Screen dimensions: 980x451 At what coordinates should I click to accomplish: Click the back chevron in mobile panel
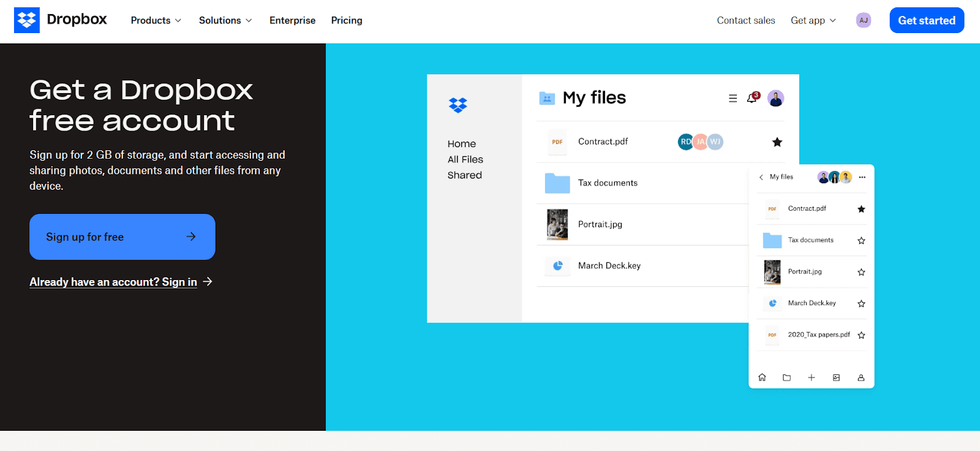coord(761,177)
